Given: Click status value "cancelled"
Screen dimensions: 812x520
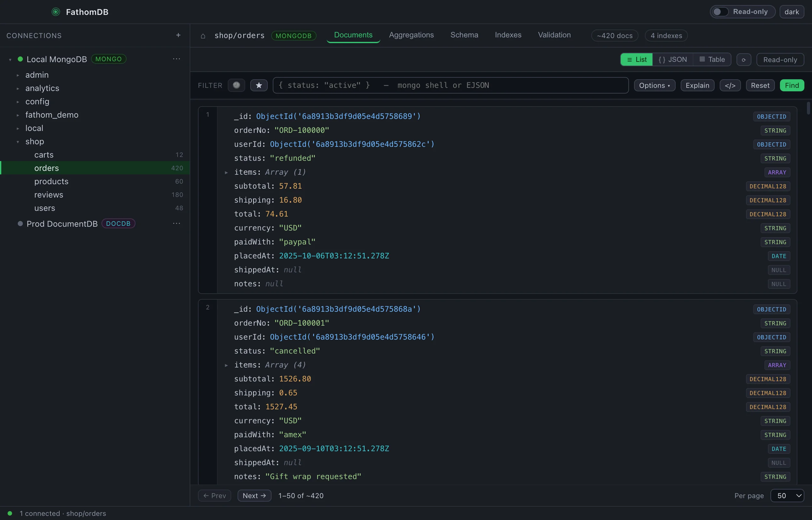Looking at the screenshot, I should [x=295, y=351].
